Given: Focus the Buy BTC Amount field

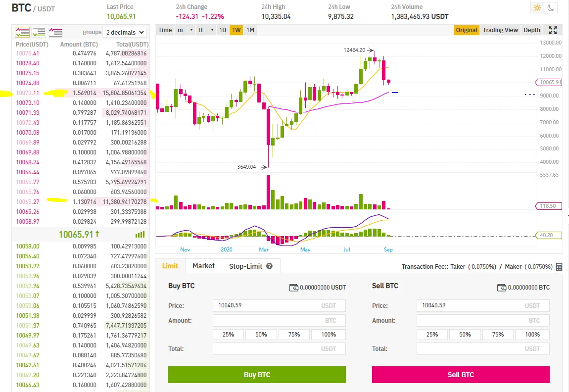Looking at the screenshot, I should (279, 321).
